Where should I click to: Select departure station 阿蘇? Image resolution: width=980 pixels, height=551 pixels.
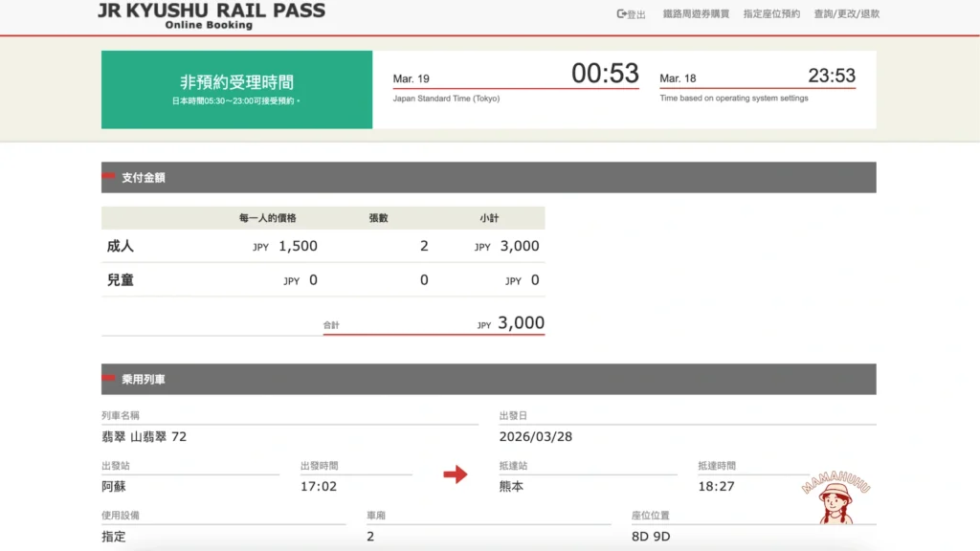click(x=114, y=487)
